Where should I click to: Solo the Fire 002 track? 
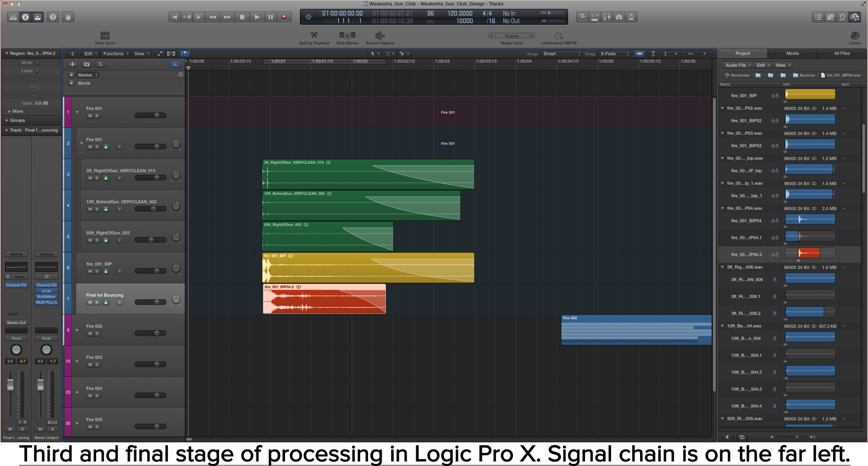point(97,333)
